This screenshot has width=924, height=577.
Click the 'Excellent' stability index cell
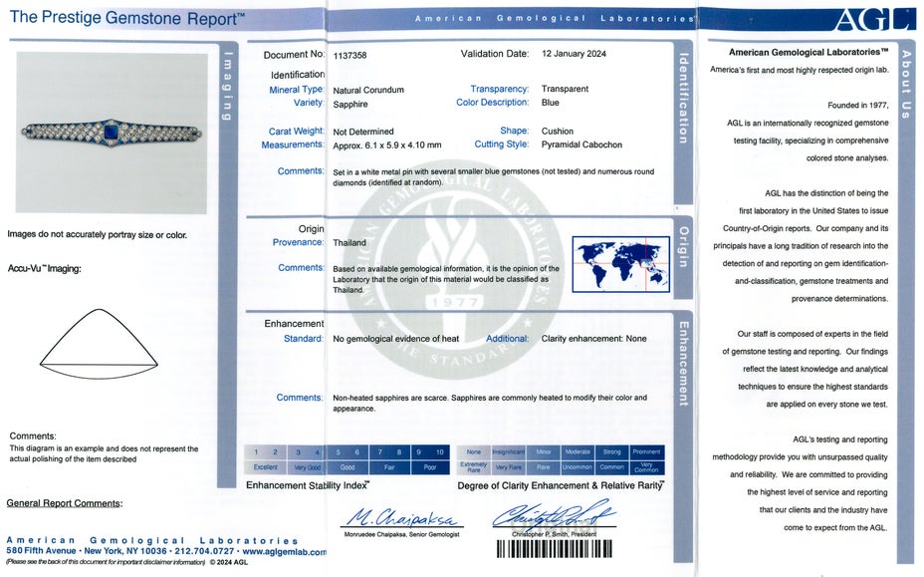266,467
